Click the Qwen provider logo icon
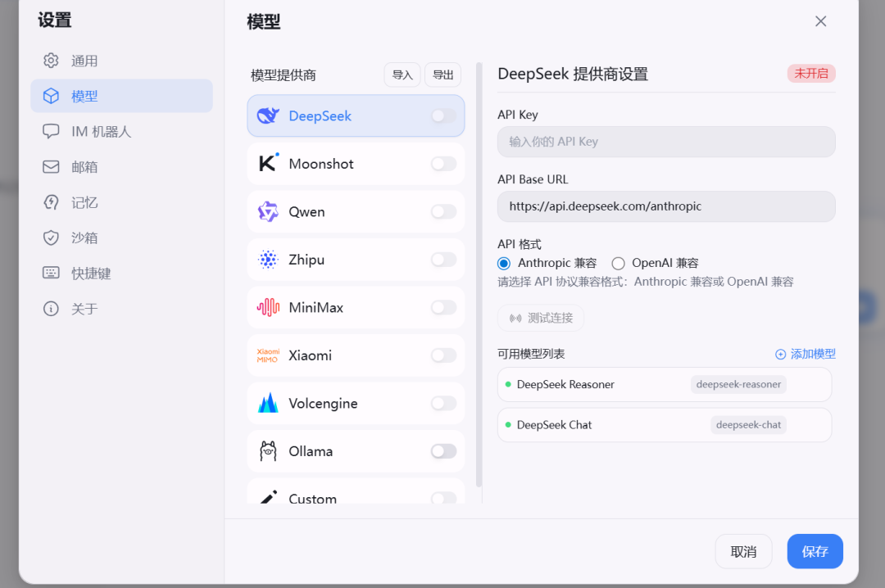This screenshot has height=588, width=885. pyautogui.click(x=268, y=212)
